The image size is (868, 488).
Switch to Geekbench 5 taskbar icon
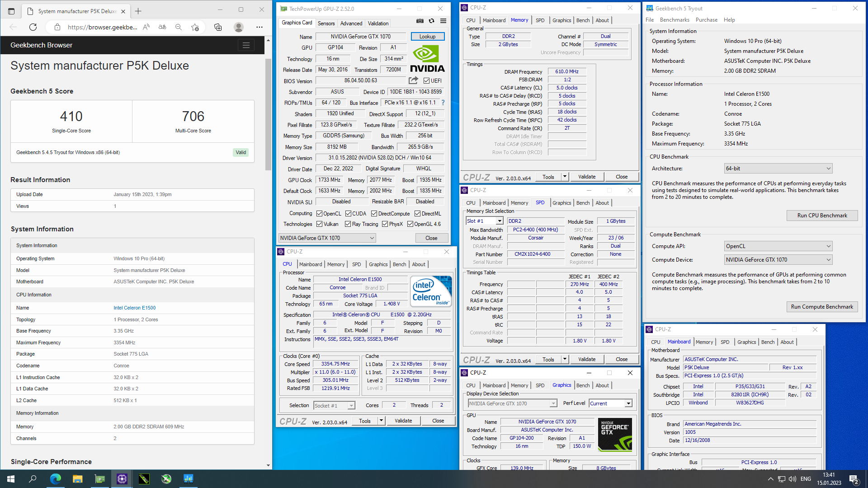(188, 479)
